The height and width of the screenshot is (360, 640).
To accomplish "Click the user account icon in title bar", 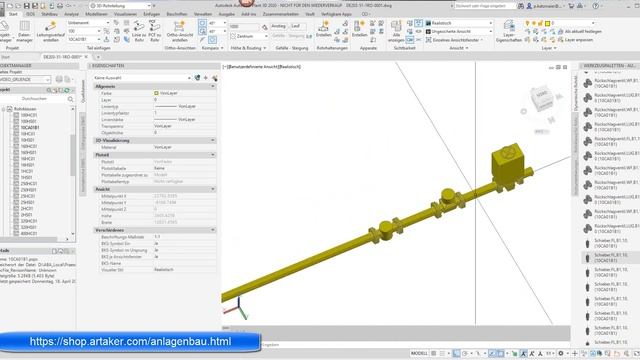I will [529, 6].
